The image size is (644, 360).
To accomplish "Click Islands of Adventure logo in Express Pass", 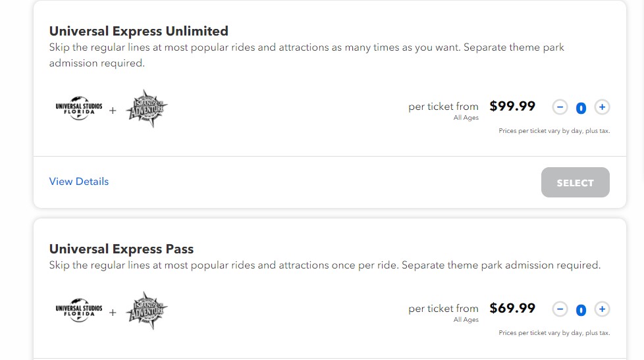I will coord(147,311).
